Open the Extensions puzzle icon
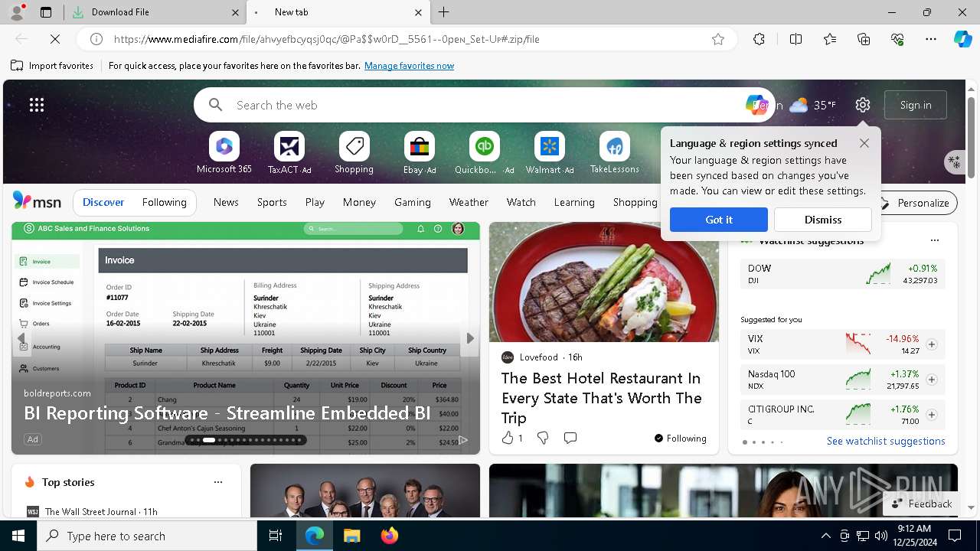This screenshot has width=980, height=551. pyautogui.click(x=759, y=39)
